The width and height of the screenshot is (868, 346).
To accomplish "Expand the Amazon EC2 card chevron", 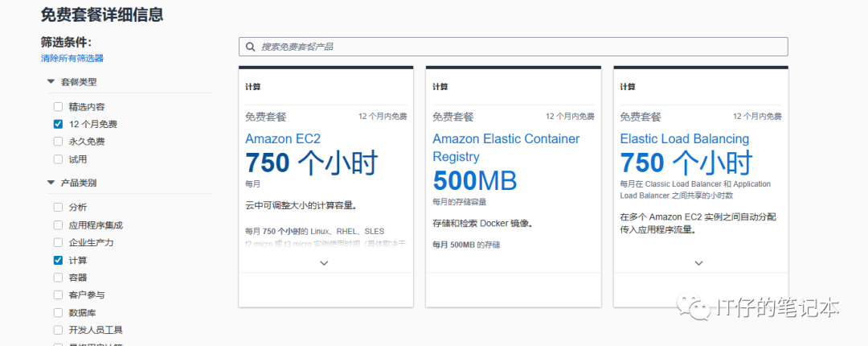I will point(325,263).
